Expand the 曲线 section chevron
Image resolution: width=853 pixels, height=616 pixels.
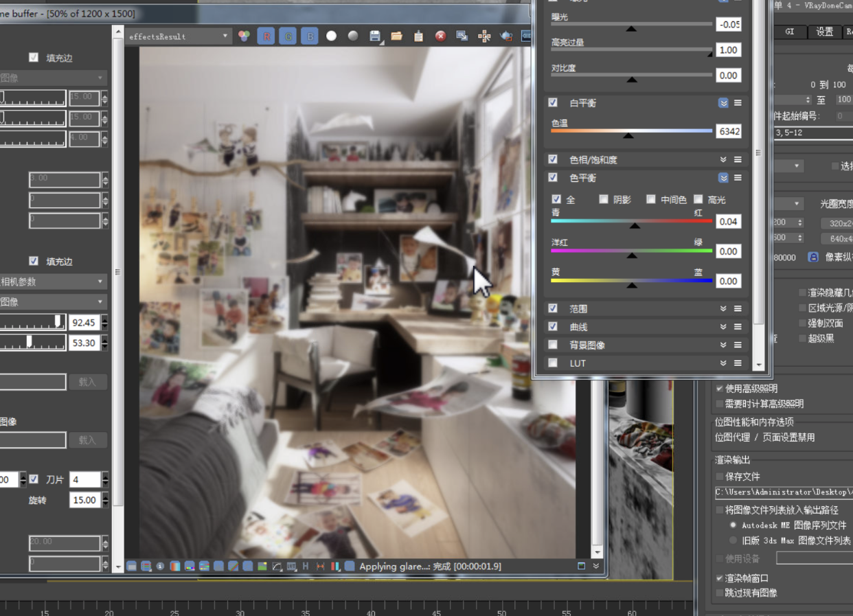click(723, 327)
